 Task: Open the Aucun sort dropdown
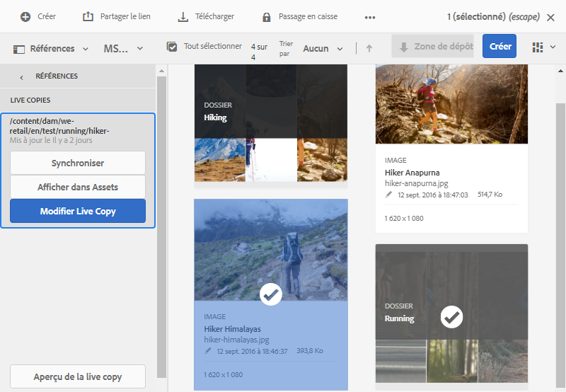pyautogui.click(x=340, y=49)
